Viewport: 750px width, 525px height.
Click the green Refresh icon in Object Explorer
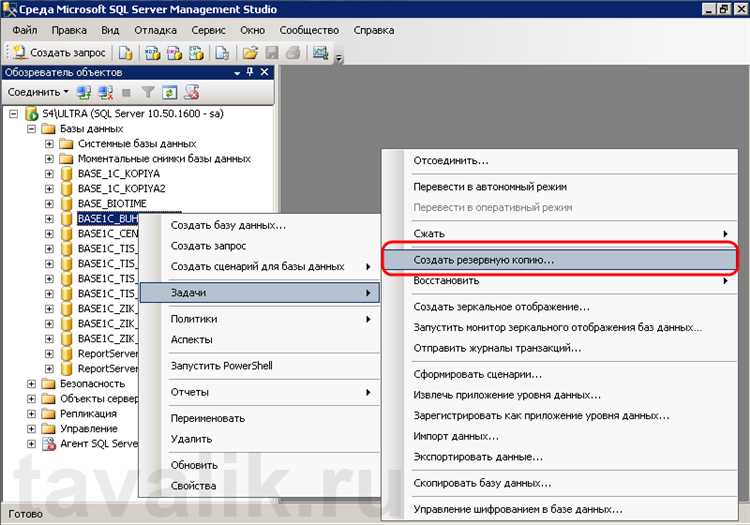pos(169,92)
